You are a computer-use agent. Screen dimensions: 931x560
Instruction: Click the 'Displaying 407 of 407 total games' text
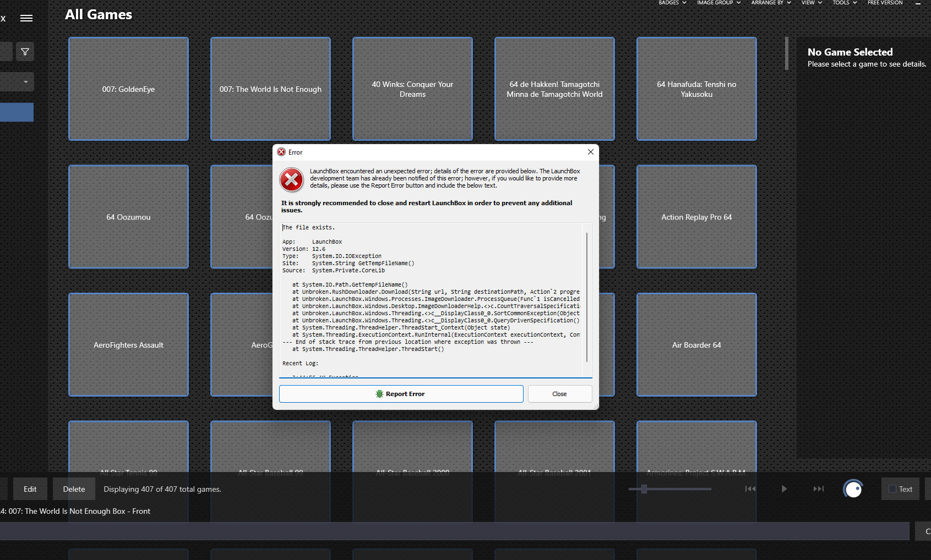[x=162, y=489]
